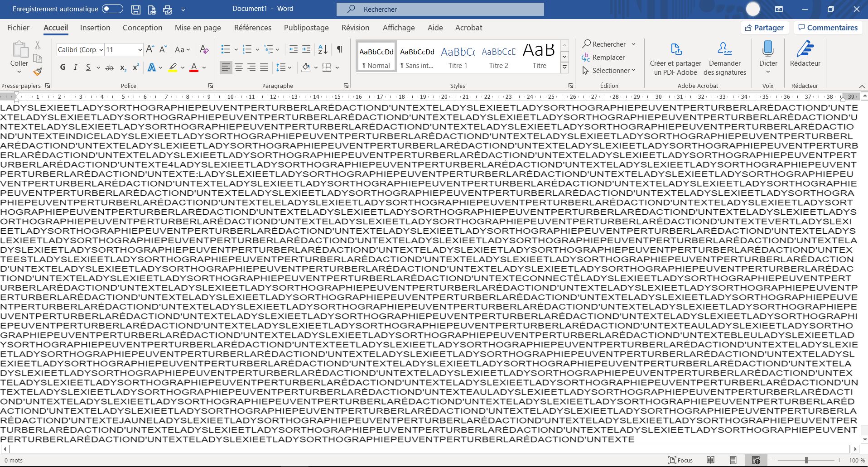Toggle bold formatting with G button

pos(63,67)
